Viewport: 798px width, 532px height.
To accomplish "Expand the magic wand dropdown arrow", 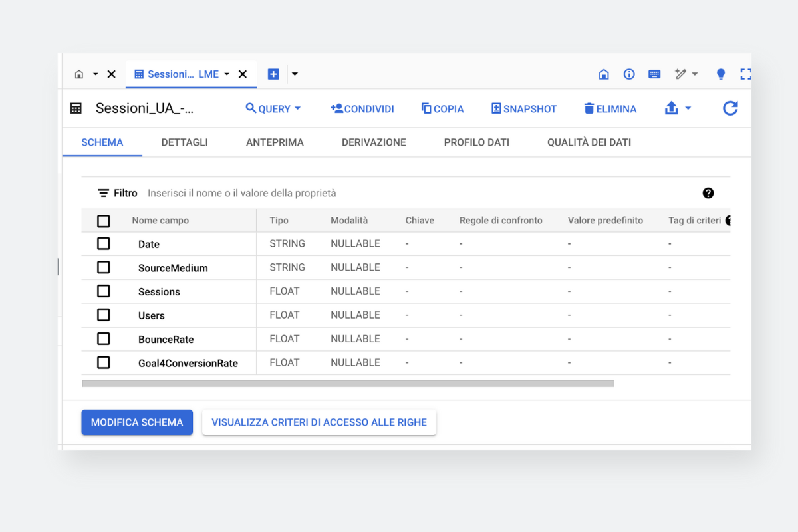I will [695, 74].
